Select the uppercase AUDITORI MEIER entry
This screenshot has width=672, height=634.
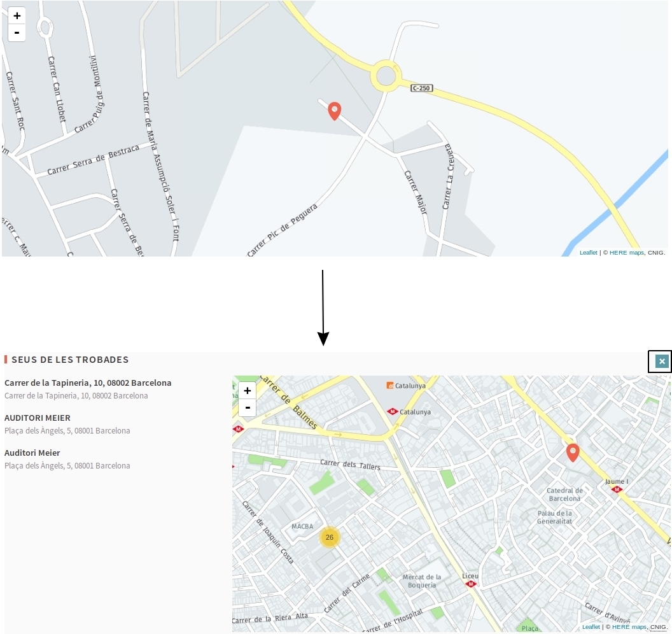coord(38,418)
